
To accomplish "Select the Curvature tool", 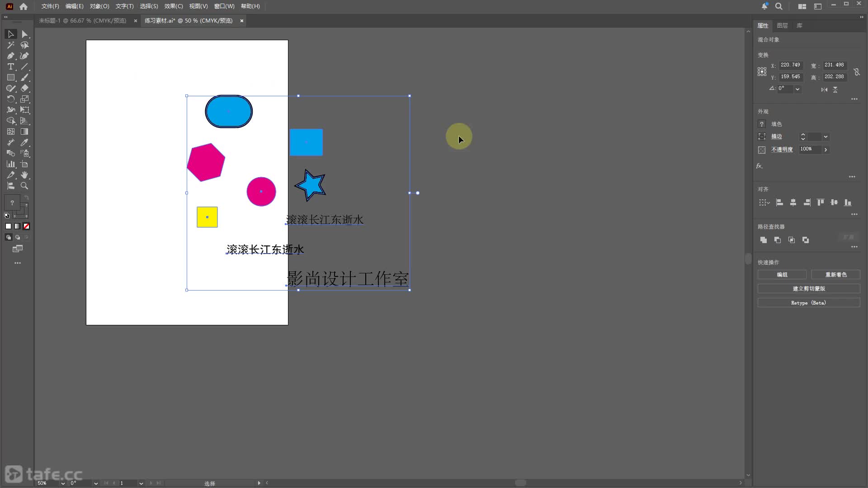I will 25,56.
